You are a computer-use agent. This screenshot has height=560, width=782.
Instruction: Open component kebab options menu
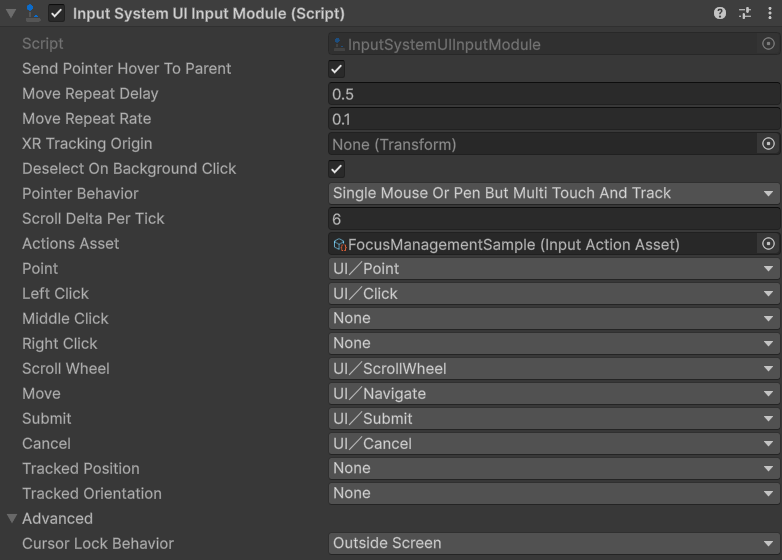coord(770,13)
